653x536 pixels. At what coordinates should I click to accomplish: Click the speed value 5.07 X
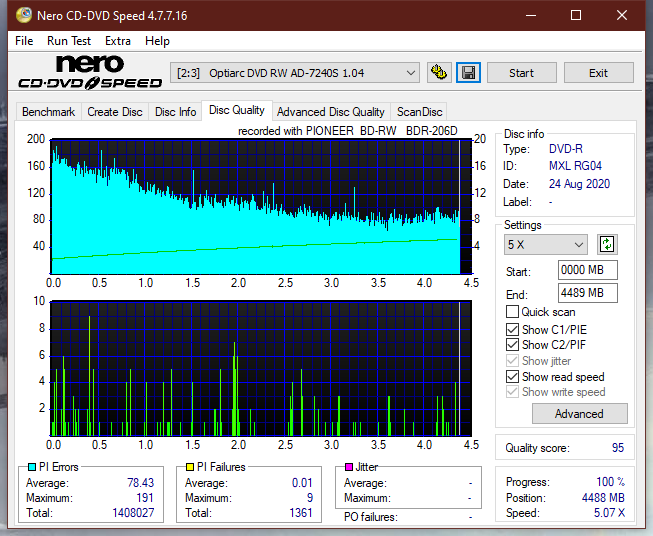coord(609,513)
